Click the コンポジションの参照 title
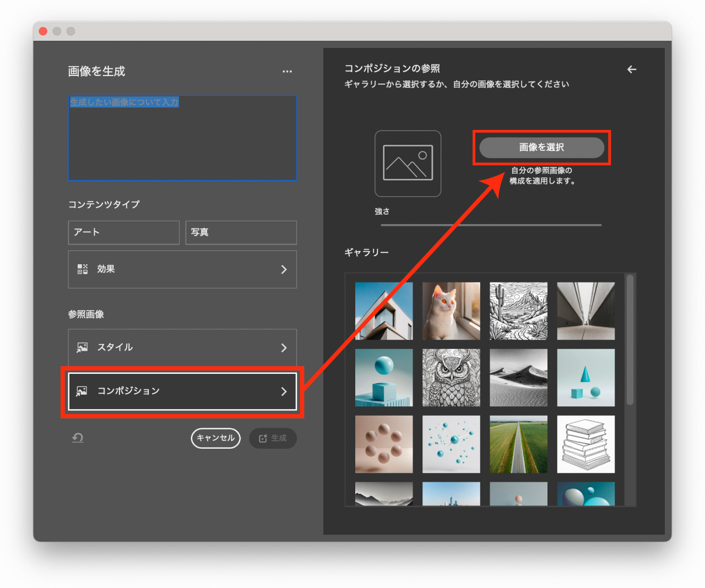Screen dimensions: 705x588 coord(392,68)
